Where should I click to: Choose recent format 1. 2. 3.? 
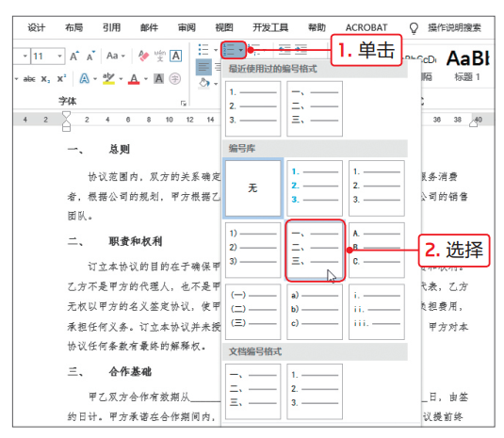point(253,108)
